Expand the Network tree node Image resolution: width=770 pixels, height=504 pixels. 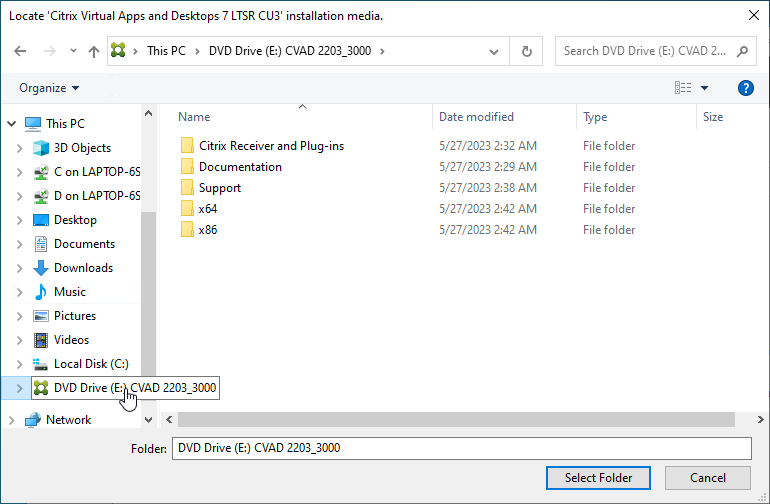pyautogui.click(x=12, y=420)
